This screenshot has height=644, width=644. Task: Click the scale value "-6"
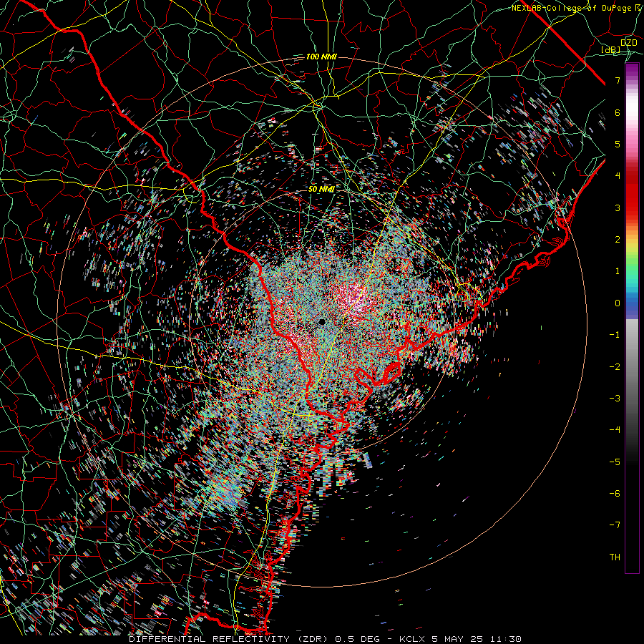click(615, 494)
